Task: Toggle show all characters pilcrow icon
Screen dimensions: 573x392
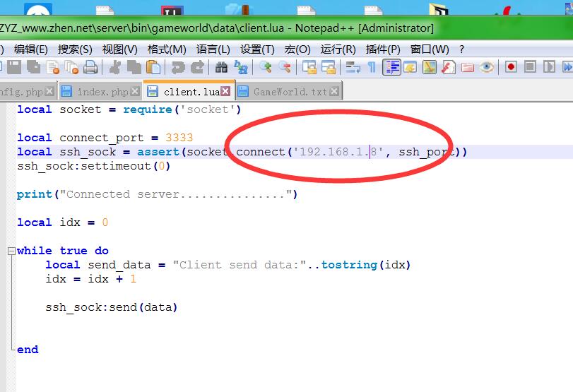Action: coord(372,67)
